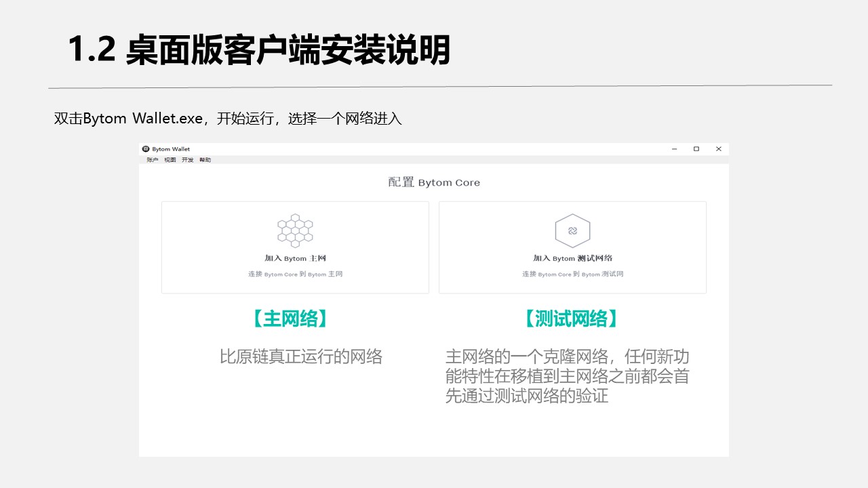Open the 账户 menu
Image resolution: width=868 pixels, height=488 pixels.
pos(153,160)
